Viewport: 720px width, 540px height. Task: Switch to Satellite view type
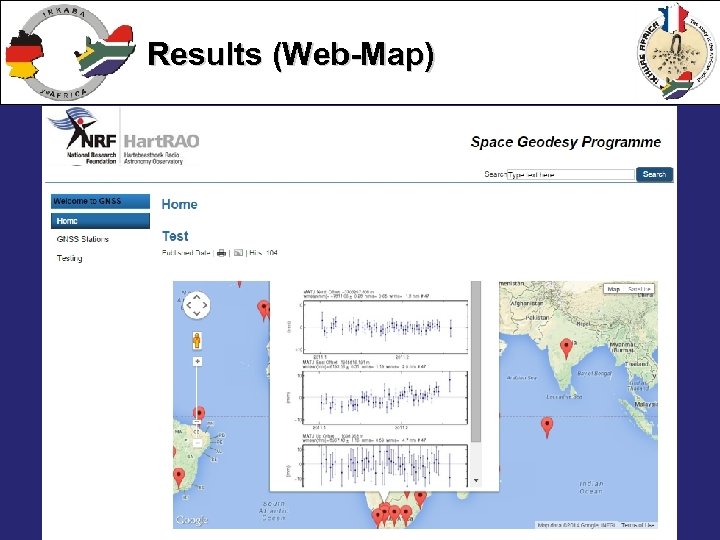[639, 289]
